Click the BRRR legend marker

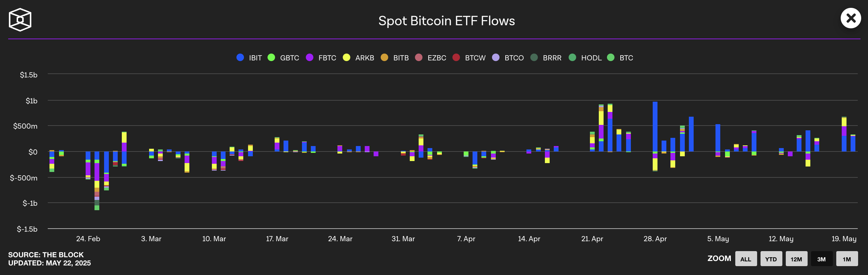534,58
